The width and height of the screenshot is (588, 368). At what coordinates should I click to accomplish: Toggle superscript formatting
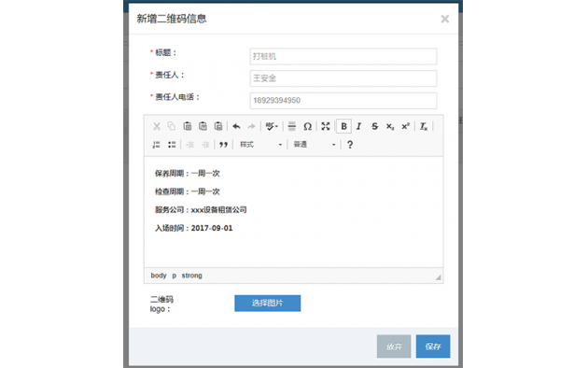405,126
